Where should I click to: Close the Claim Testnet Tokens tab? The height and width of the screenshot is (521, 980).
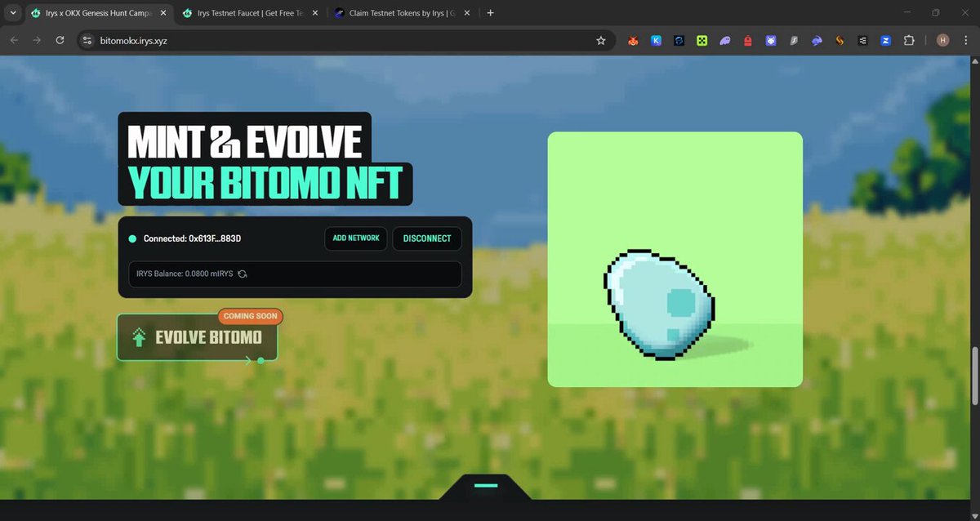[466, 13]
